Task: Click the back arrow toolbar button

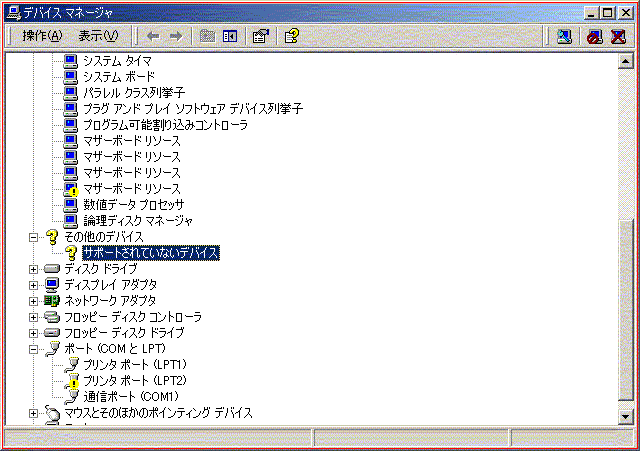Action: coord(153,37)
